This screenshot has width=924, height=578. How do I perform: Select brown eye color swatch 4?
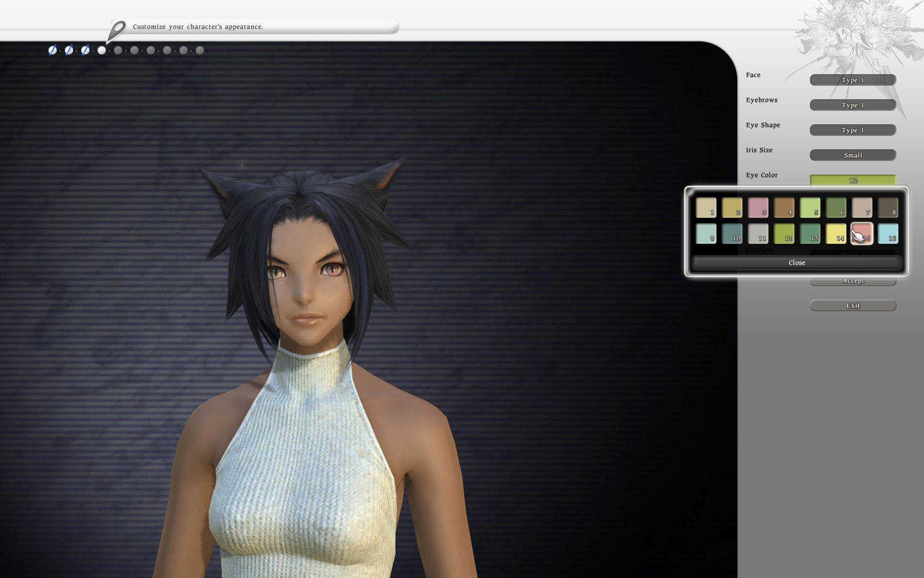pyautogui.click(x=784, y=208)
